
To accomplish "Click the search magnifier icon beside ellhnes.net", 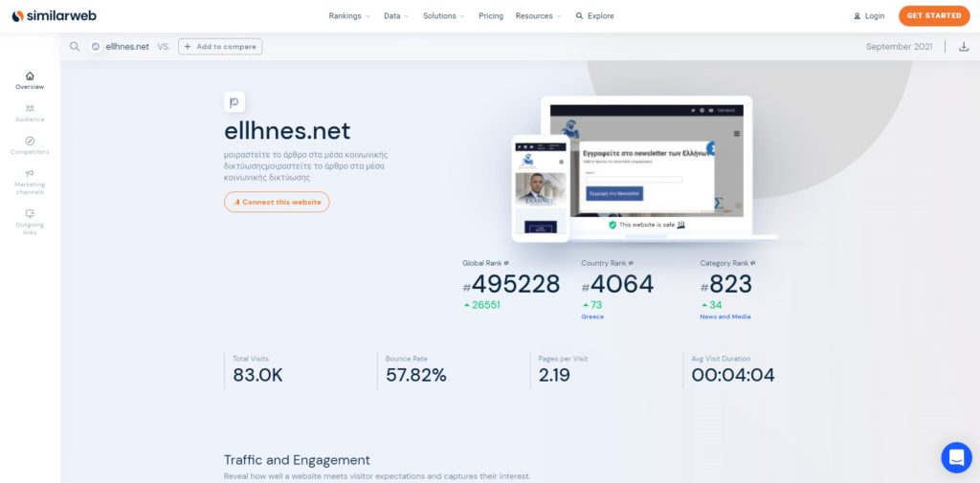I will [x=75, y=46].
